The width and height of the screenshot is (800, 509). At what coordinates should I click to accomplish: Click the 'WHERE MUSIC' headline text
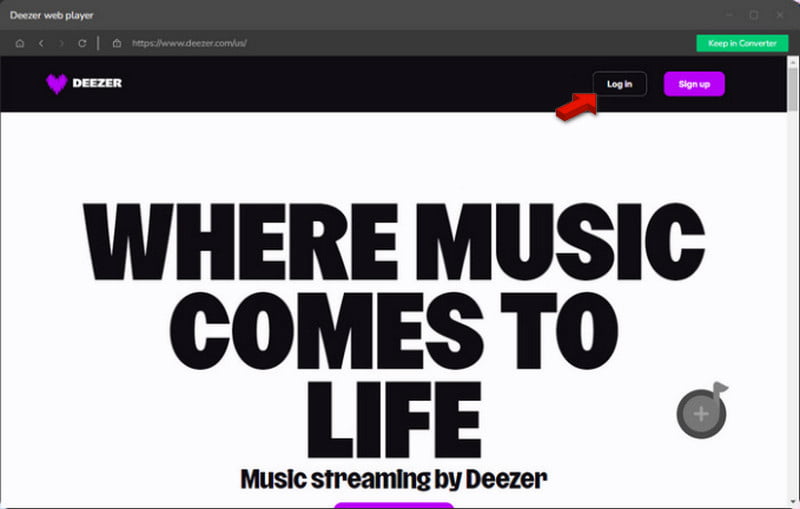[x=393, y=242]
